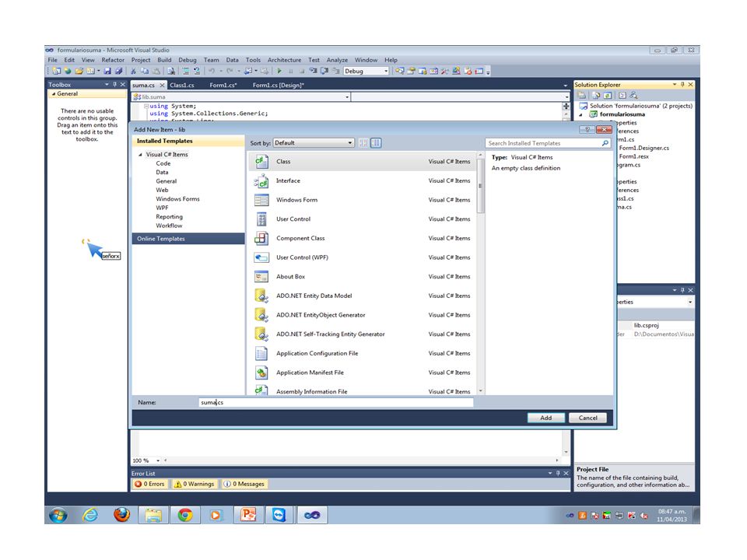This screenshot has width=747, height=560.
Task: Open the Sort by Default dropdown
Action: tap(314, 143)
